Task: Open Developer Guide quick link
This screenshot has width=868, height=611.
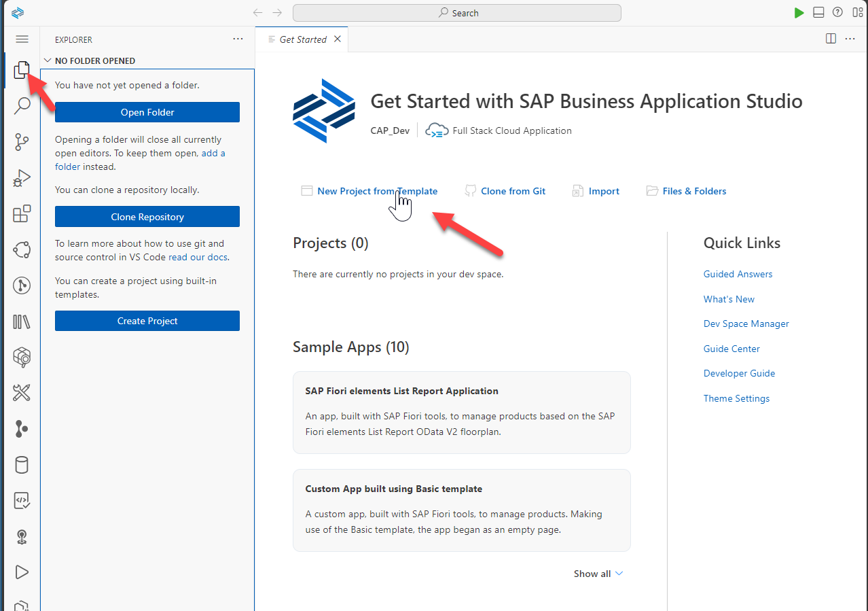Action: (739, 373)
